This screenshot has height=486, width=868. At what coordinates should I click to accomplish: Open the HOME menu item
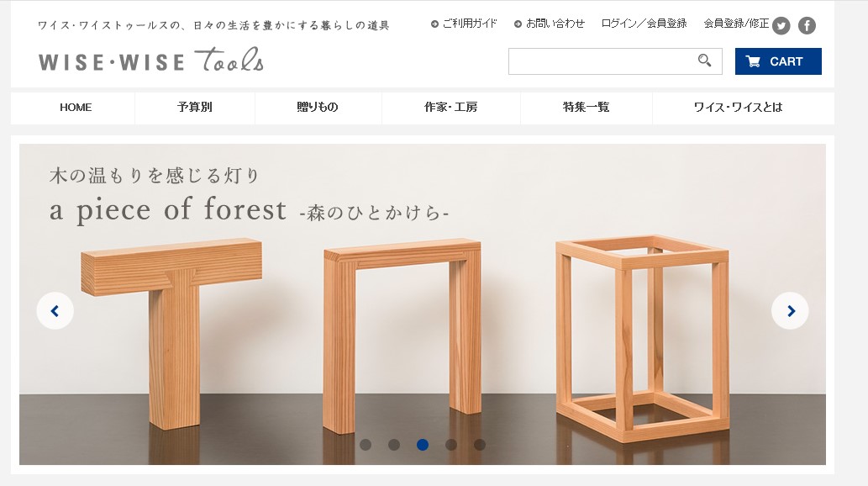[x=76, y=108]
